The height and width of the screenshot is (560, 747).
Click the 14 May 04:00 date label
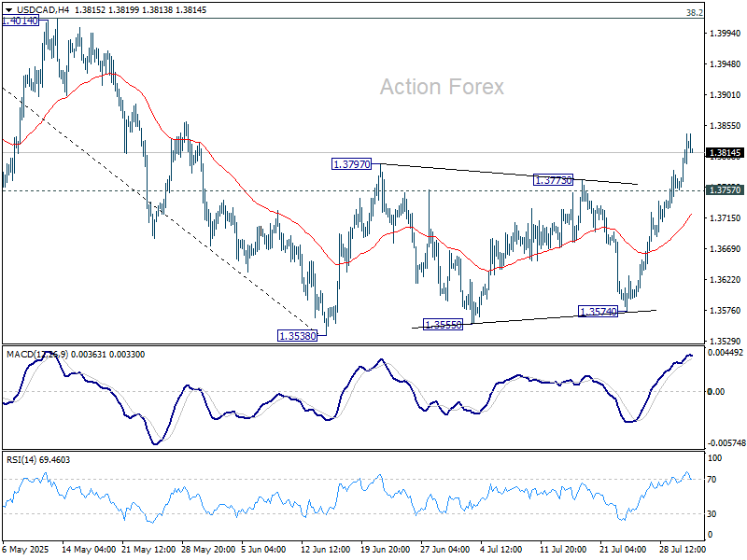coord(89,549)
